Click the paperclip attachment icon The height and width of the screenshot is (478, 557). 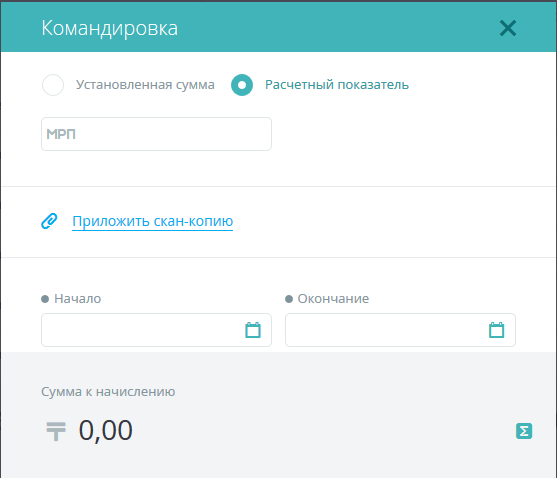pos(49,221)
